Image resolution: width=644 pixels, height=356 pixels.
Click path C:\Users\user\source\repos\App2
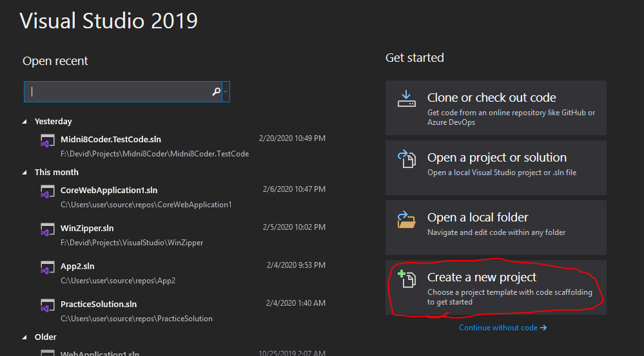(118, 281)
